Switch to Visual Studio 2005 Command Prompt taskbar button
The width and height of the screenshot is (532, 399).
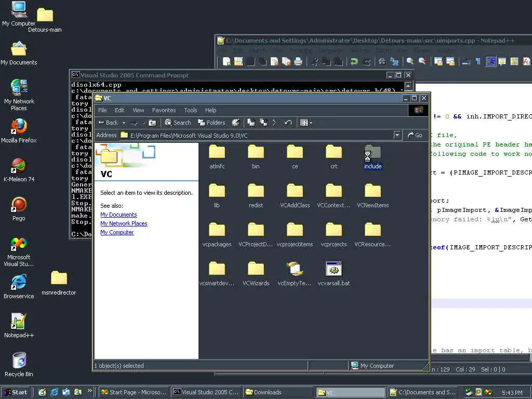click(x=206, y=392)
